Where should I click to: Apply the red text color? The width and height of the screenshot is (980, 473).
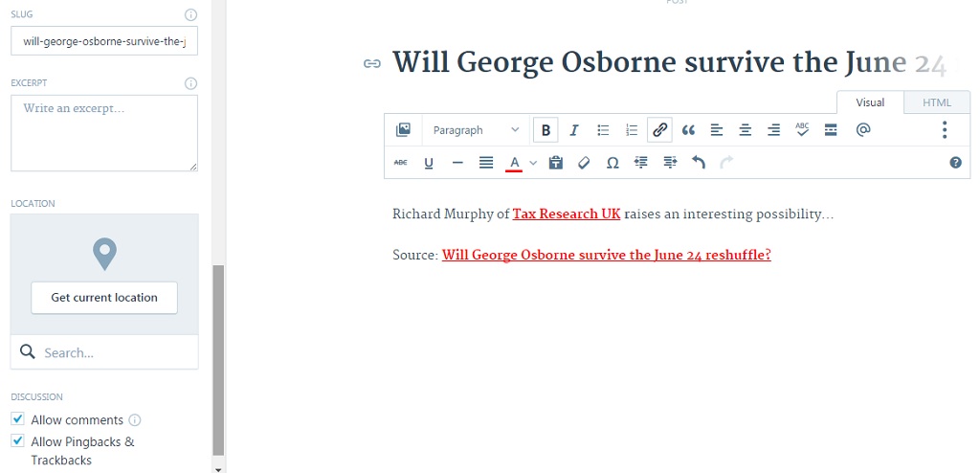coord(514,163)
